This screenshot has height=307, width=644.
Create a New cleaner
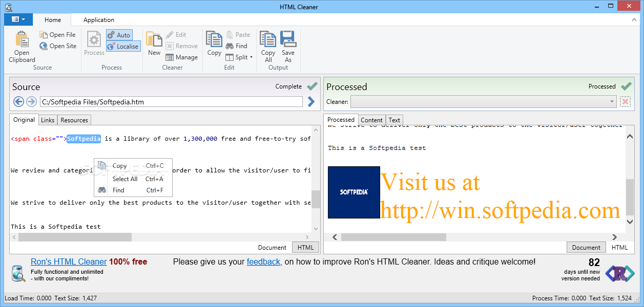(154, 43)
